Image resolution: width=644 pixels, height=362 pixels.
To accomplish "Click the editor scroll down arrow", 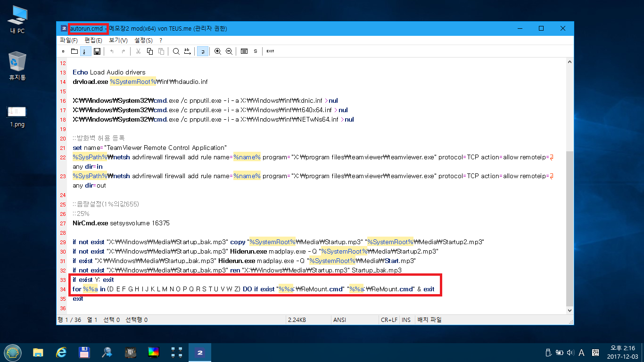I will pyautogui.click(x=570, y=310).
